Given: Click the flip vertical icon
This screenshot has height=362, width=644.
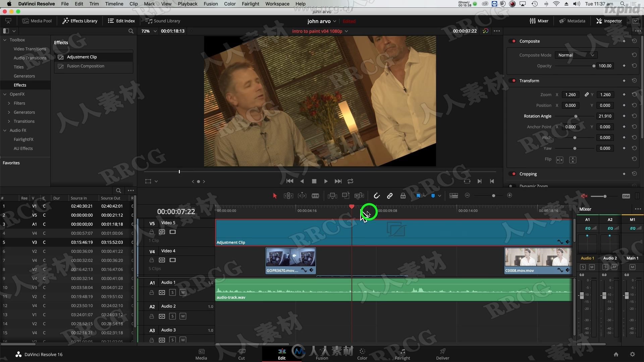Looking at the screenshot, I should [573, 160].
